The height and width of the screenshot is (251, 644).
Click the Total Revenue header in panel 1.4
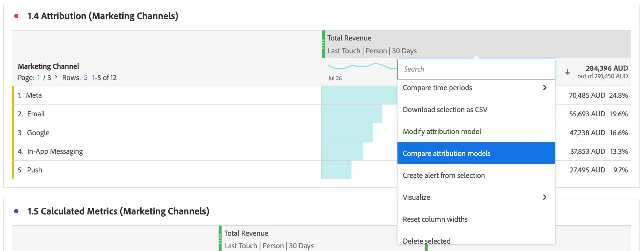click(349, 38)
